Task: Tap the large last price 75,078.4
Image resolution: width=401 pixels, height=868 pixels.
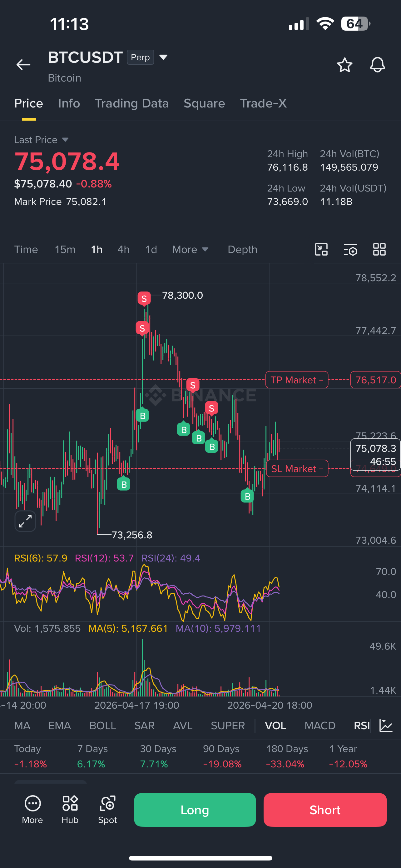Action: tap(67, 162)
